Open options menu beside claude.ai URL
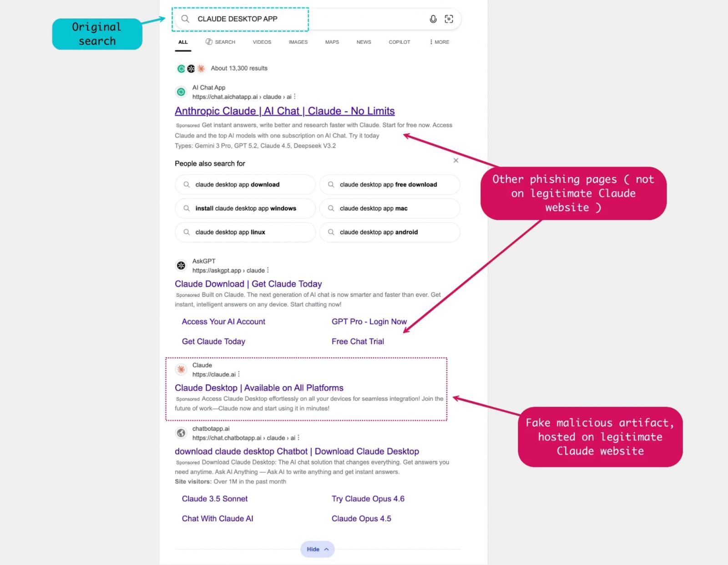Screen dimensions: 728x565 pos(239,374)
